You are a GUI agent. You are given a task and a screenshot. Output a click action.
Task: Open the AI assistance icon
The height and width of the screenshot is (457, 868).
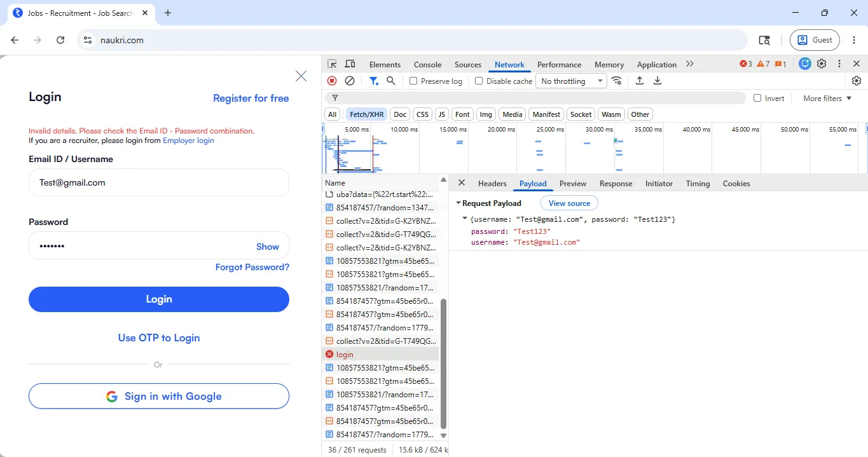click(805, 64)
